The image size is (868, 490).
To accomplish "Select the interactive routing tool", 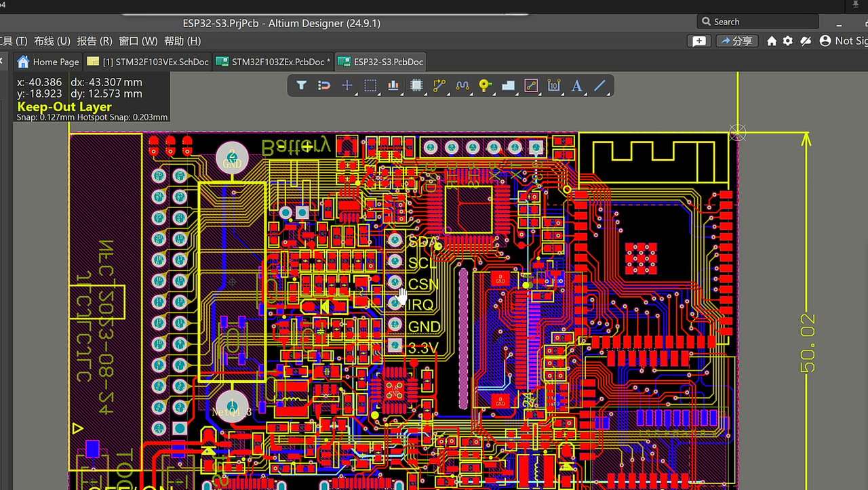I will 439,85.
